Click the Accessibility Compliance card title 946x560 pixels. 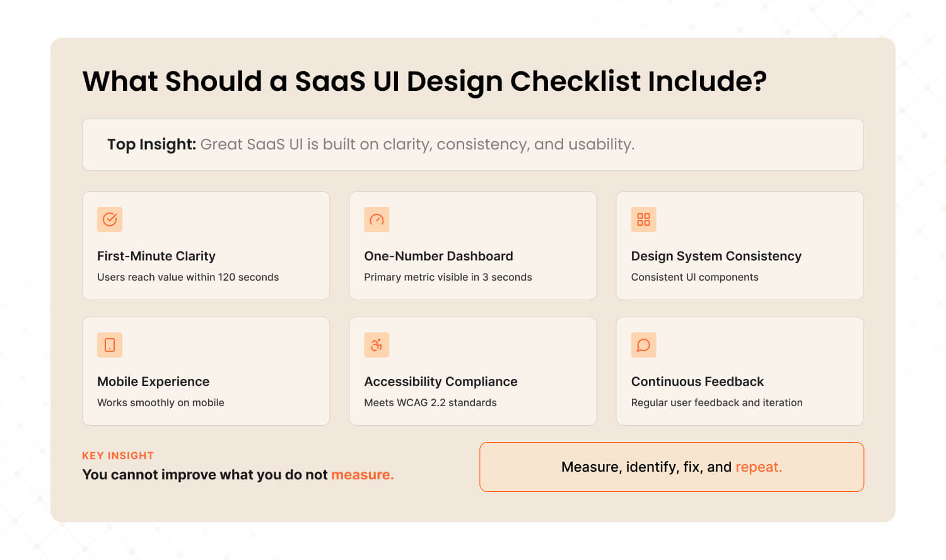click(x=441, y=382)
